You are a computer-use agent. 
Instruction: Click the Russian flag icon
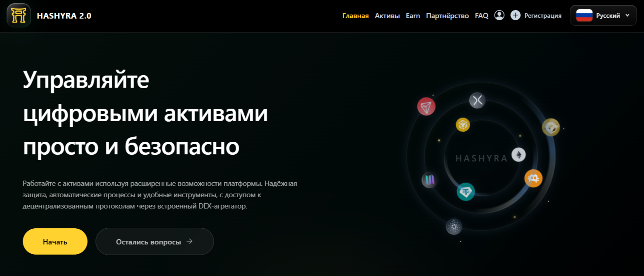tap(584, 15)
